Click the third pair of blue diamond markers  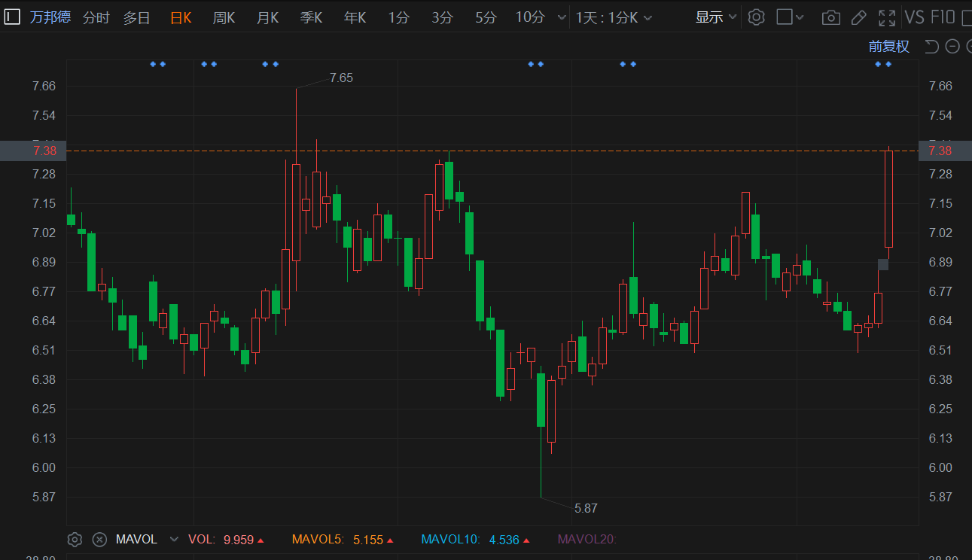(x=270, y=64)
